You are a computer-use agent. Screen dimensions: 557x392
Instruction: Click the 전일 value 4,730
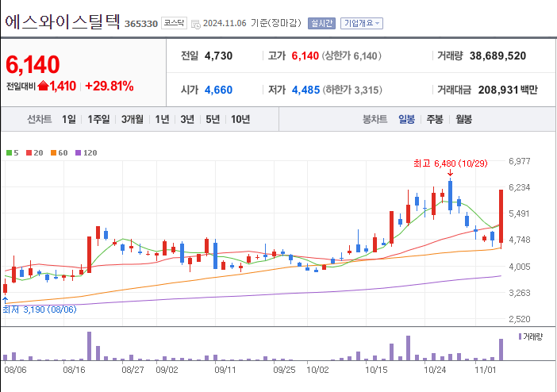218,56
